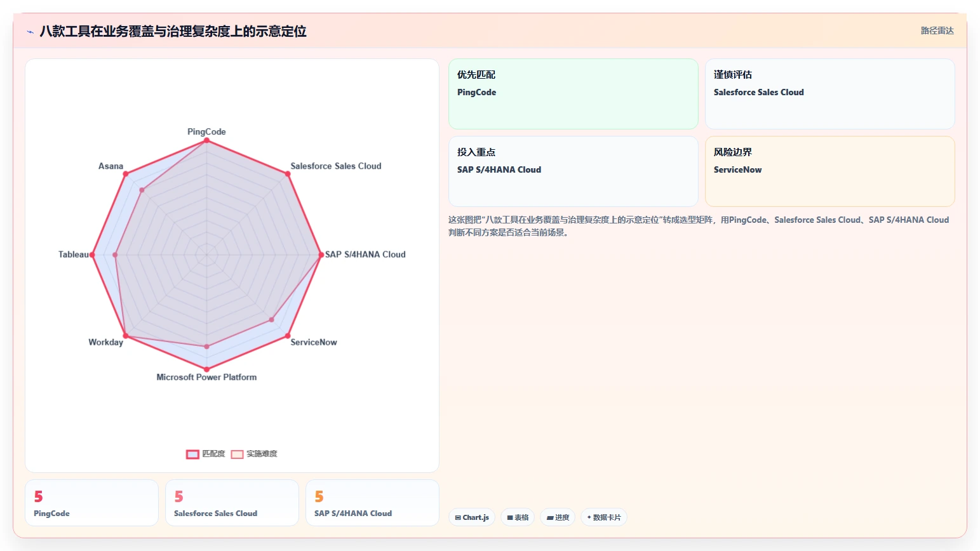Viewport: 980px width, 551px height.
Task: Open the 优先匹配 PingCode card
Action: tap(574, 94)
